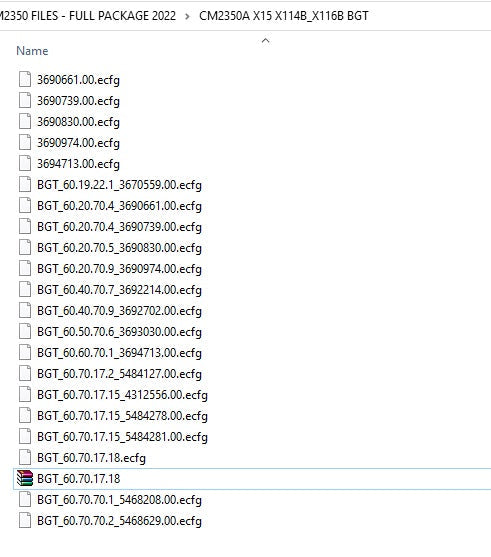Click the sort arrow above the Name column

(265, 40)
